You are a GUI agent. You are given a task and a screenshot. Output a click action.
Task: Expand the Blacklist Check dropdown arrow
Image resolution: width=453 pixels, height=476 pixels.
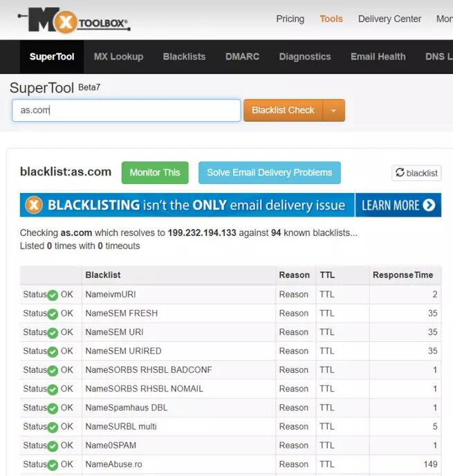333,111
